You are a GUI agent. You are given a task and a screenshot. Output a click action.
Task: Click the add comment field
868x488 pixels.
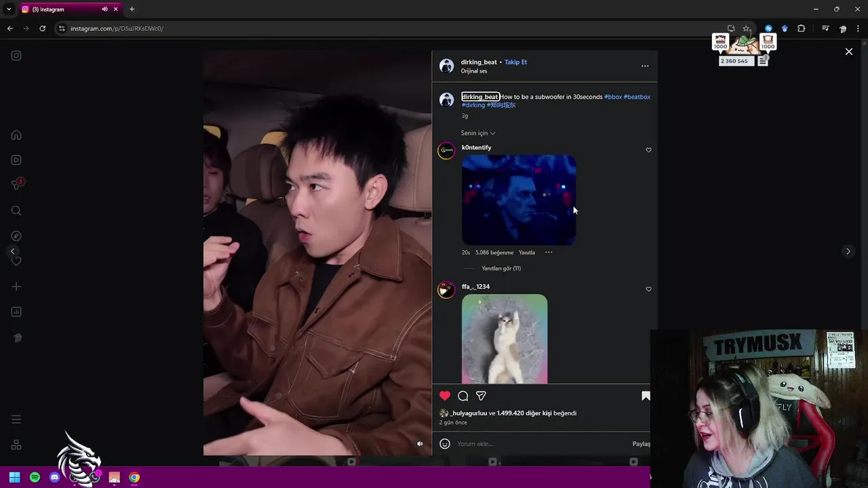[541, 444]
